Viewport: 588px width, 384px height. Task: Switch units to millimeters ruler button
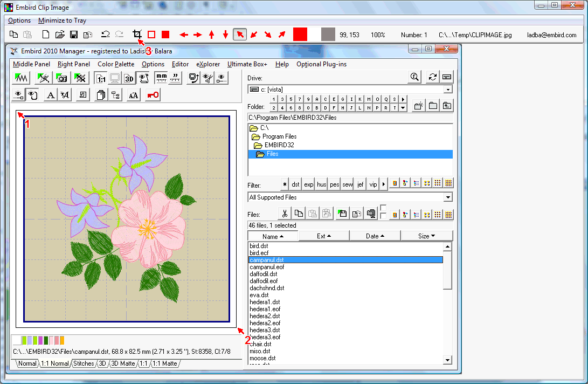161,78
